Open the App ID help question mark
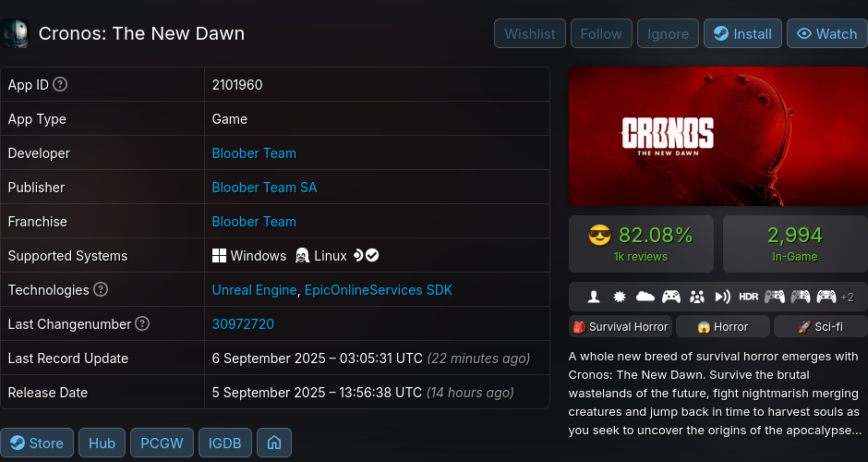Screen dimensions: 868x462 pyautogui.click(x=60, y=84)
